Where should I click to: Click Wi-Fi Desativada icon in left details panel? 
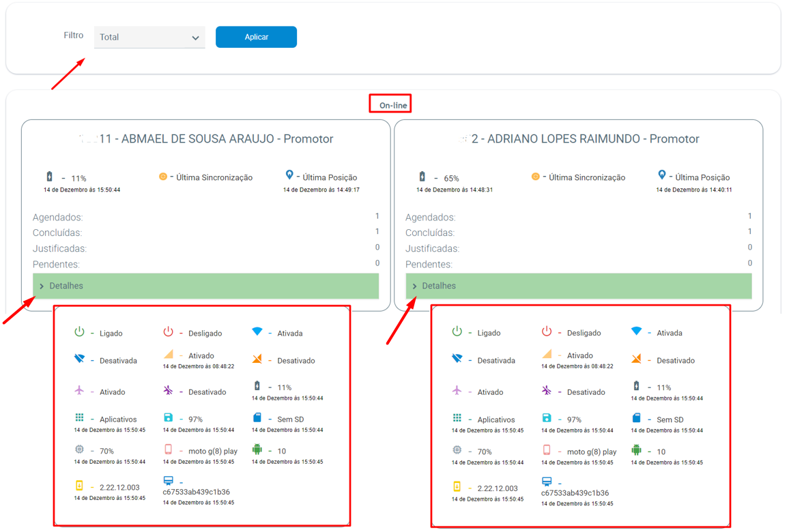click(x=79, y=359)
